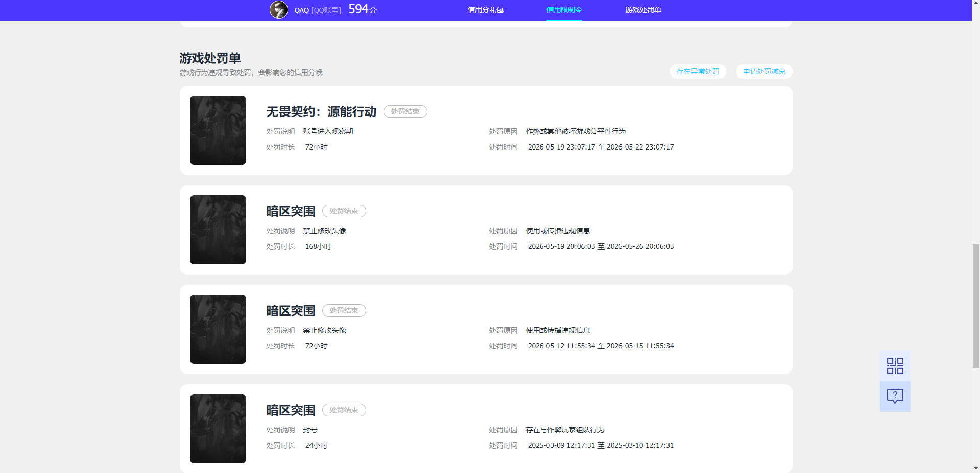The height and width of the screenshot is (473, 980).
Task: Click 处罚结束 badge on 封号 暗区突围 card
Action: click(x=344, y=410)
